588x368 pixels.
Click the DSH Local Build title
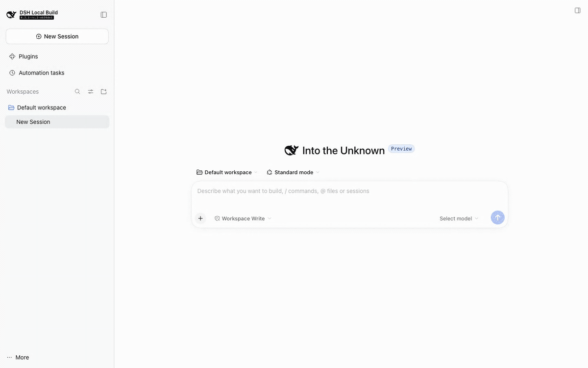[39, 12]
